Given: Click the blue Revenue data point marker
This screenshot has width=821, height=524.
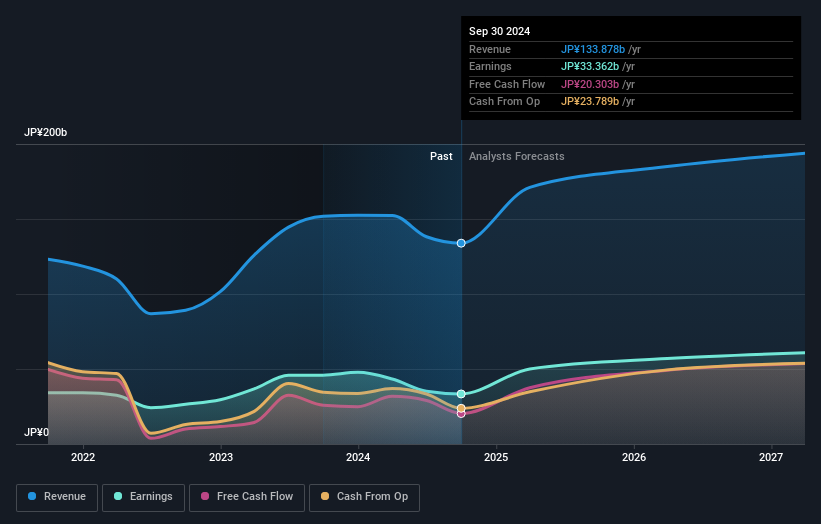Looking at the screenshot, I should point(461,243).
